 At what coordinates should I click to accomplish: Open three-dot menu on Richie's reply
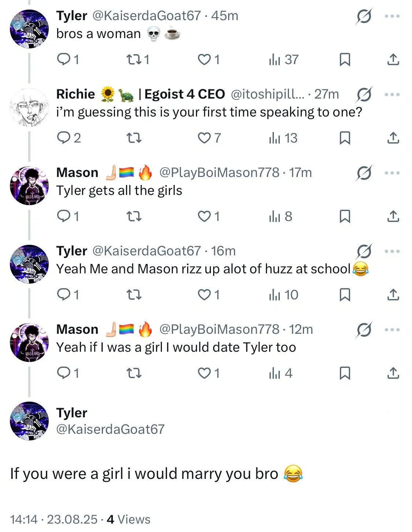pos(392,95)
